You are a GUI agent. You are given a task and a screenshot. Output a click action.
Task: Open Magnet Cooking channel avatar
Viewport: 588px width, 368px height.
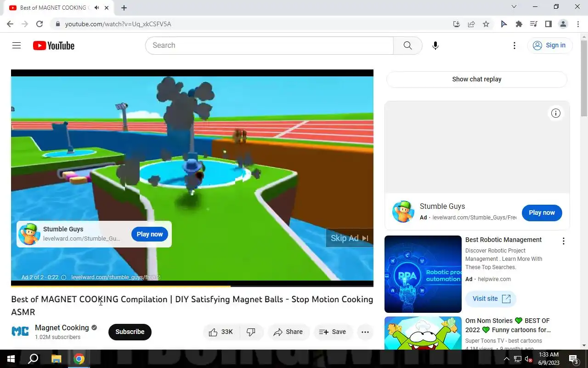[20, 332]
